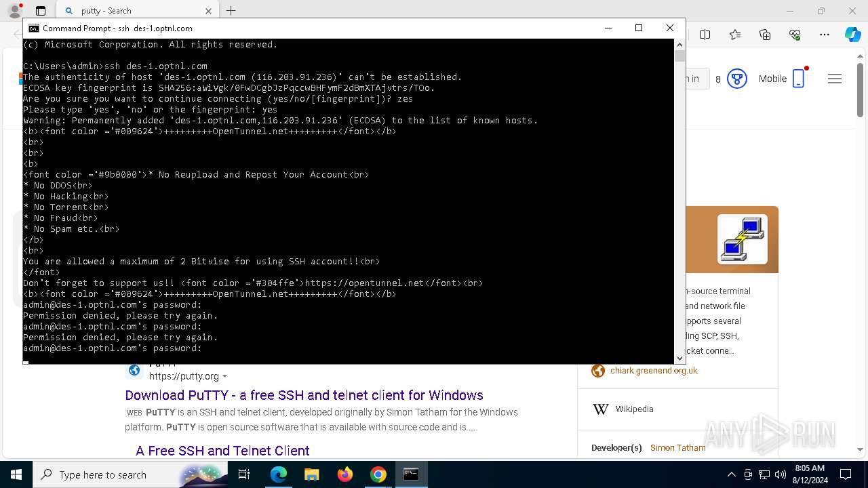Screen dimensions: 868x488
Task: Maximize the Command Prompt window
Action: click(639, 28)
